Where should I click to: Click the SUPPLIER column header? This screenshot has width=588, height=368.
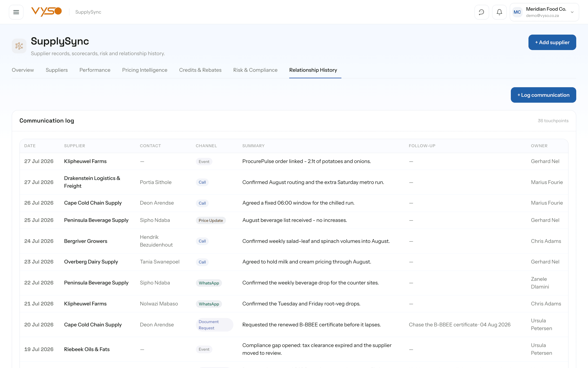75,146
